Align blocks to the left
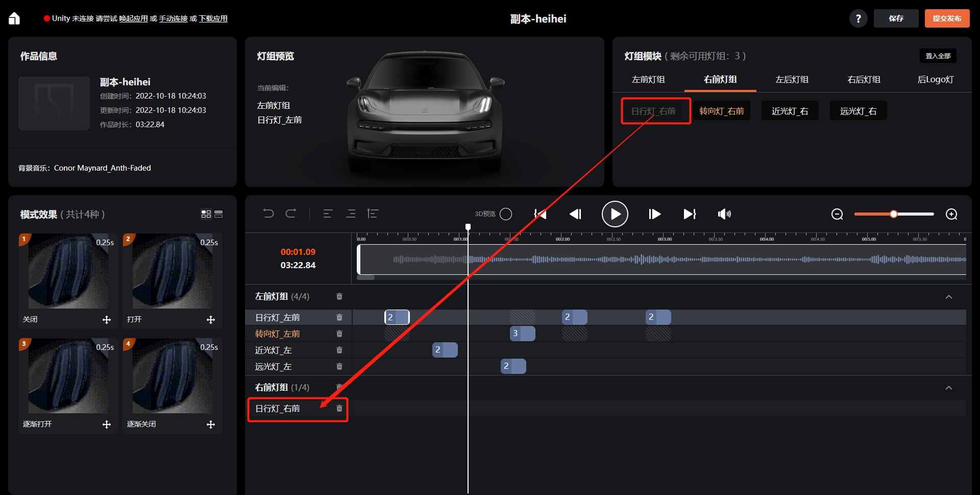The image size is (980, 495). (328, 214)
